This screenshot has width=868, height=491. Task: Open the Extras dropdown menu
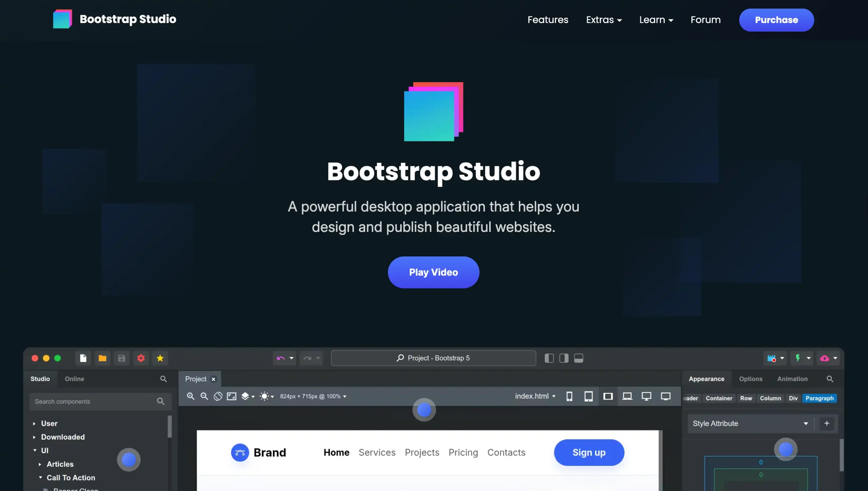tap(604, 20)
